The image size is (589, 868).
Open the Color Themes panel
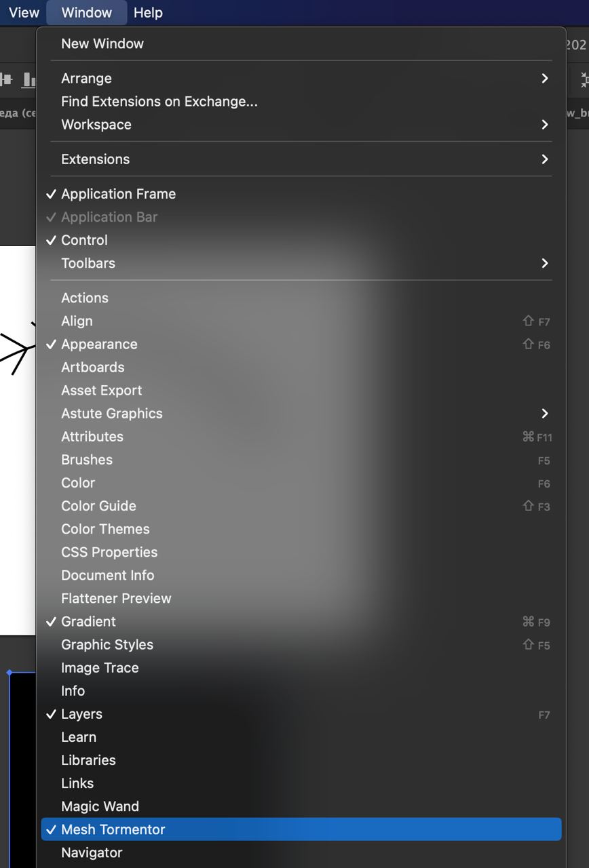point(301,528)
